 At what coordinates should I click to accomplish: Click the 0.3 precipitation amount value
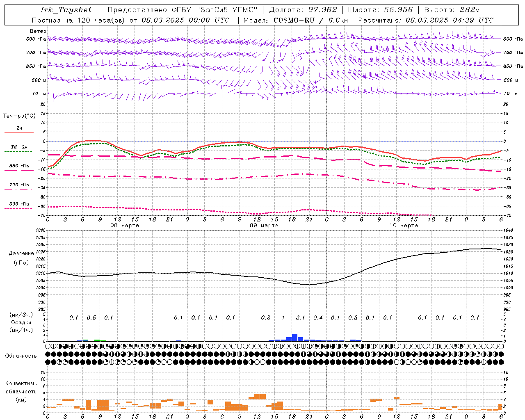tap(353, 317)
